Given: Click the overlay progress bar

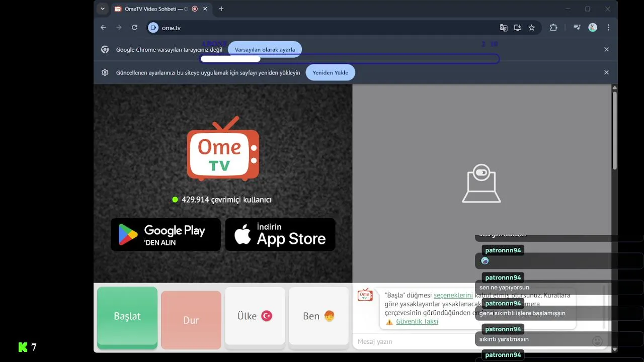Looking at the screenshot, I should pos(350,59).
